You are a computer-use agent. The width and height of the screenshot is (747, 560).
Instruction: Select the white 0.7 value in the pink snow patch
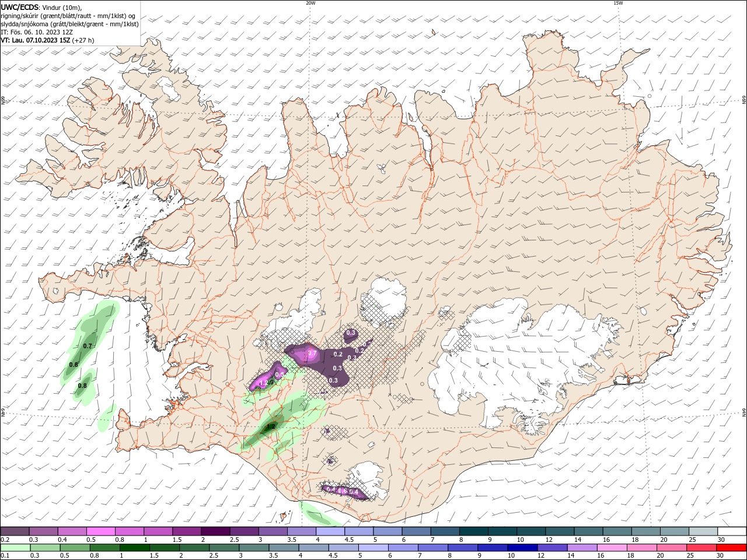point(312,353)
